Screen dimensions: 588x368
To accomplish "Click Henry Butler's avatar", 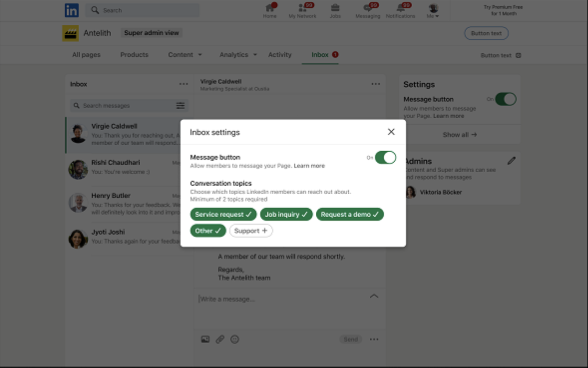I will [78, 202].
